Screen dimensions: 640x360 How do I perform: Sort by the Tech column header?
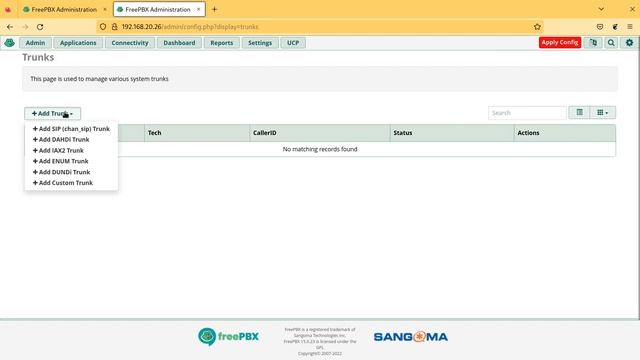[x=197, y=133]
